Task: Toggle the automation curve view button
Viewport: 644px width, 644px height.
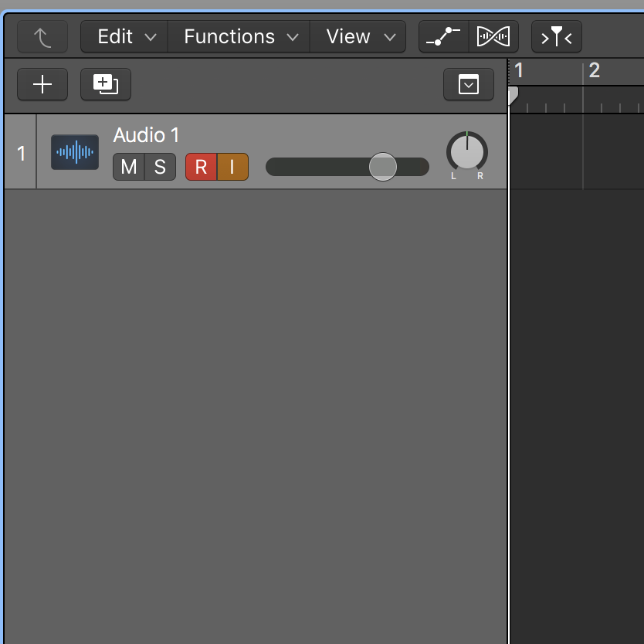Action: [x=443, y=36]
